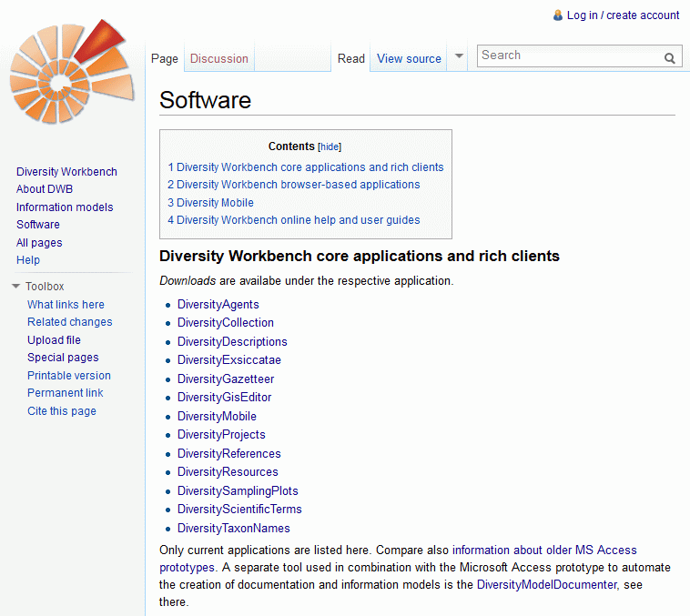Viewport: 690px width, 616px height.
Task: Open DiversityGazetteer link
Action: click(226, 379)
